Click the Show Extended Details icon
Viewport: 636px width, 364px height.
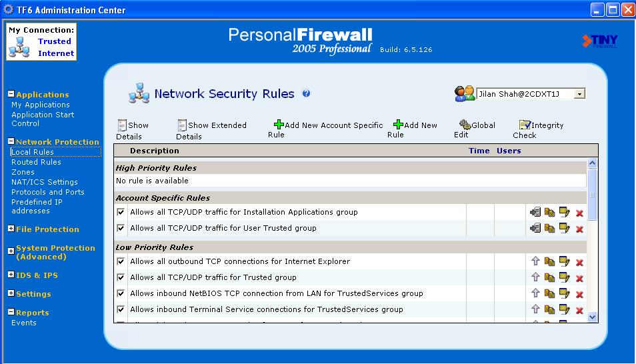(182, 125)
